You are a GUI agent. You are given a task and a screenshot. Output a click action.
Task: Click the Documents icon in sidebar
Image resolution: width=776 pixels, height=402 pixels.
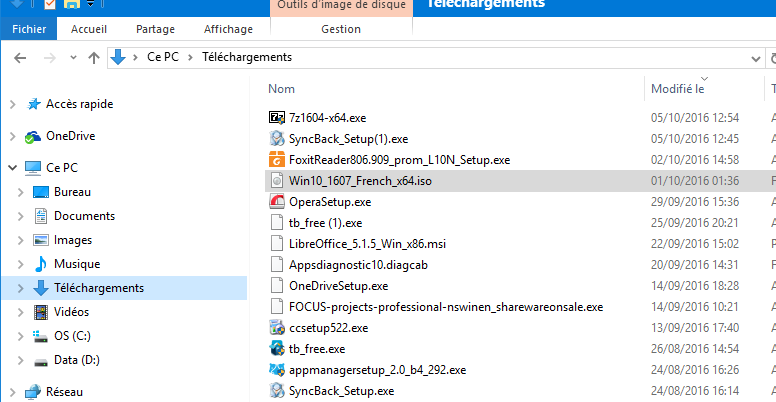(x=41, y=216)
